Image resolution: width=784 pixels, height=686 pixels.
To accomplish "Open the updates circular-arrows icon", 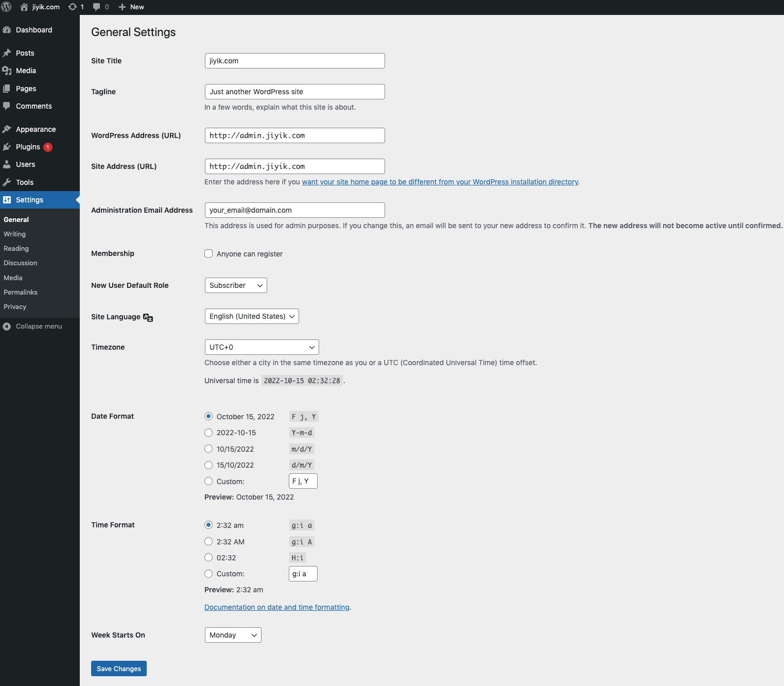I will pyautogui.click(x=73, y=7).
